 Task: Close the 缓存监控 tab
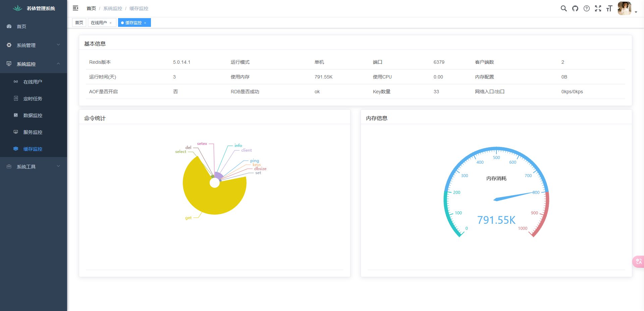(145, 23)
